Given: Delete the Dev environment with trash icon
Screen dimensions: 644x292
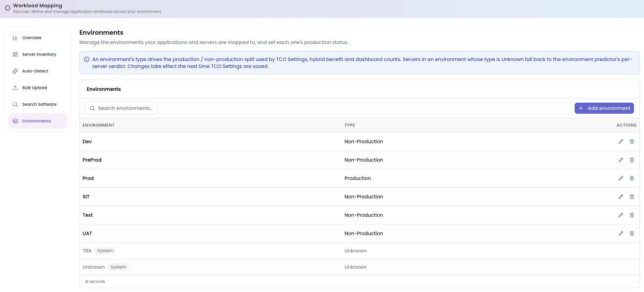Looking at the screenshot, I should (632, 141).
